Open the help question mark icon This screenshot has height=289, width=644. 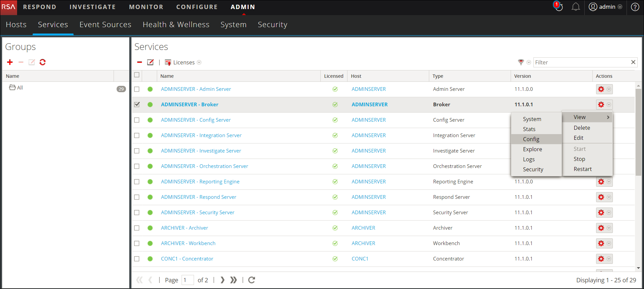[x=635, y=7]
